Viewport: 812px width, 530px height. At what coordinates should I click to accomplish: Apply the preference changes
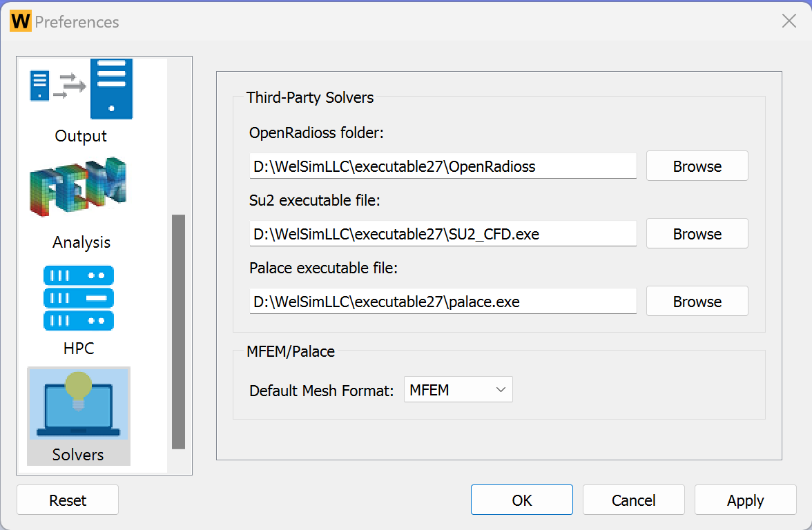(745, 500)
